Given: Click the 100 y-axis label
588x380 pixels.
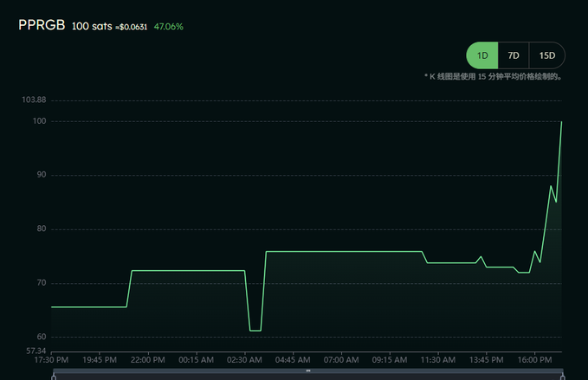Looking at the screenshot, I should click(39, 121).
